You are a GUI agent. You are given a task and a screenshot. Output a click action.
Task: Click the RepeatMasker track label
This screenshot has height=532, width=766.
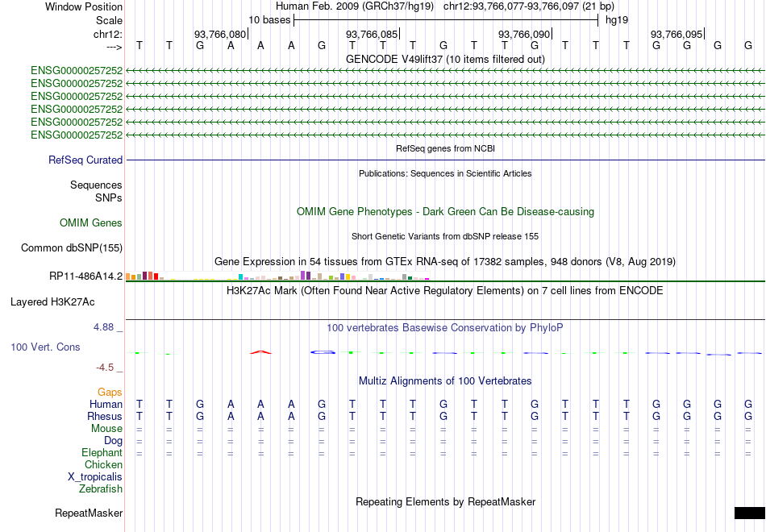[x=89, y=513]
